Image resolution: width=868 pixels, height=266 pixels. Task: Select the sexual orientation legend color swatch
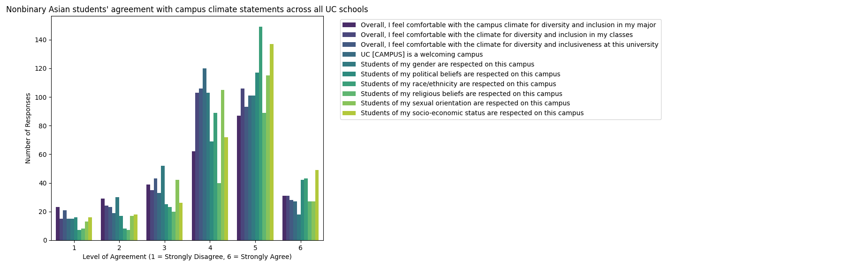pos(349,103)
